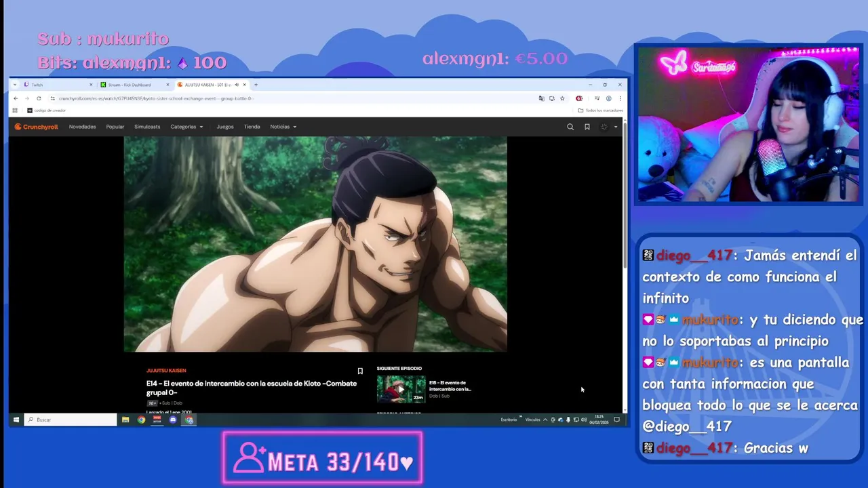Image resolution: width=868 pixels, height=488 pixels.
Task: Go forward in the browser
Action: tap(27, 98)
